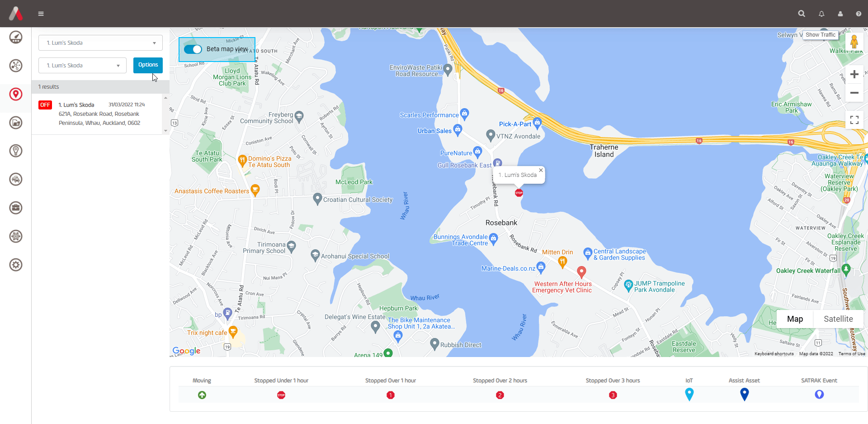Click the 'Stopped Over 2 hours' legend label

[x=500, y=381]
